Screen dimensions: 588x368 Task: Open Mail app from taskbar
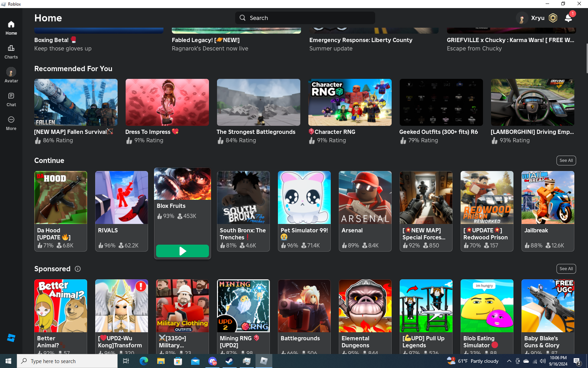click(195, 361)
